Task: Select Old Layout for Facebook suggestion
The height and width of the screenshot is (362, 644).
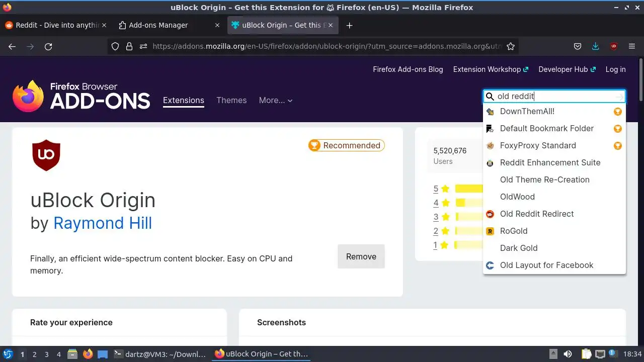Action: 554,265
